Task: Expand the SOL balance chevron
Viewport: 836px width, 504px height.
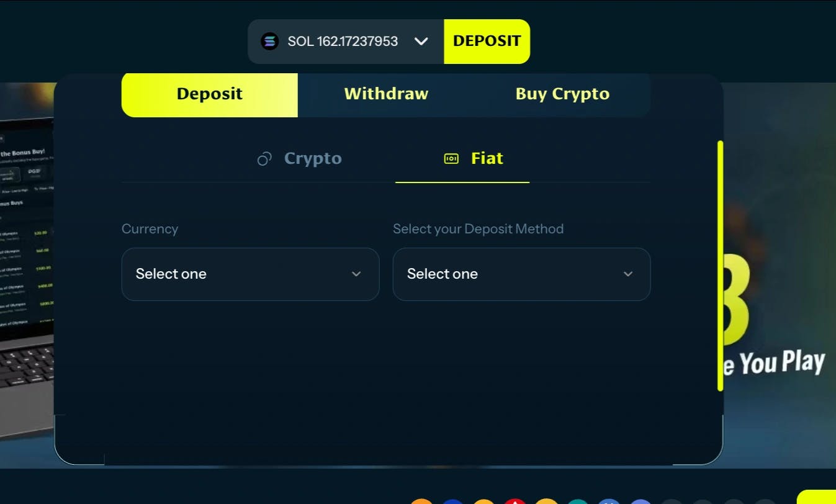Action: click(x=421, y=42)
